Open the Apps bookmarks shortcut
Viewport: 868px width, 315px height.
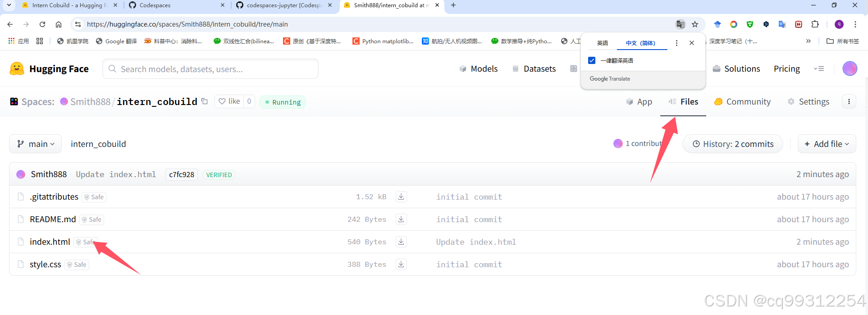pyautogui.click(x=18, y=41)
